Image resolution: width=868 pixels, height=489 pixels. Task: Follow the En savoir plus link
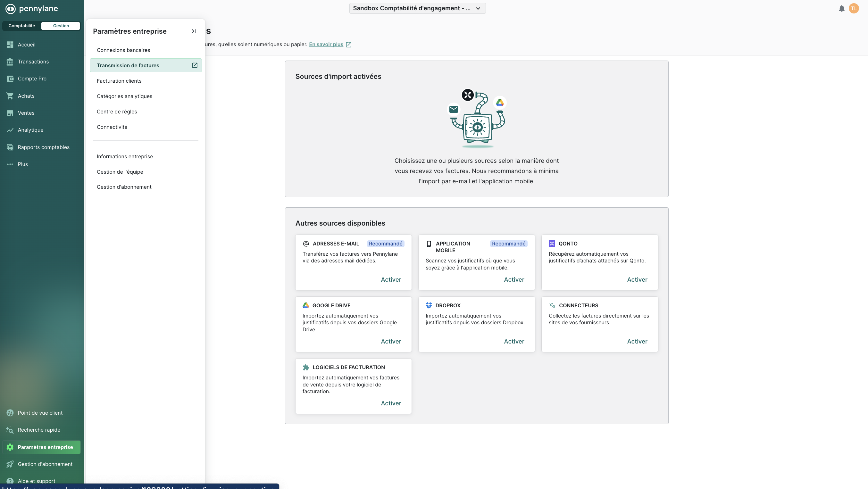point(326,45)
